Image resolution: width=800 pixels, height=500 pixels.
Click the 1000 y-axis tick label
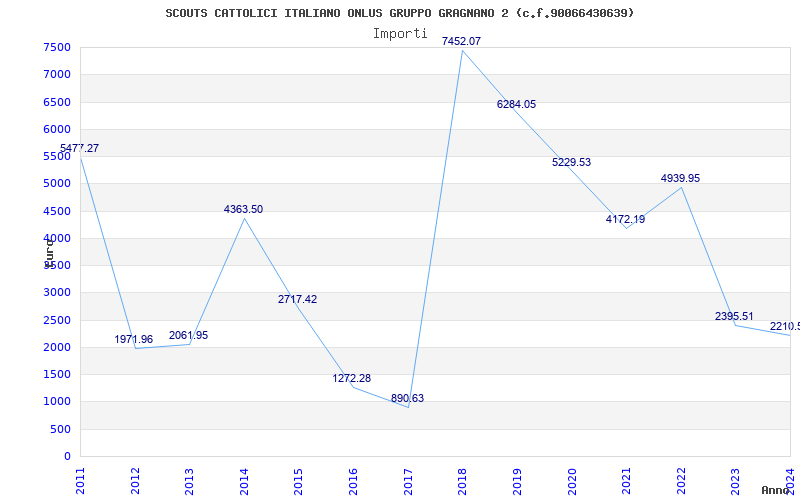coord(57,402)
